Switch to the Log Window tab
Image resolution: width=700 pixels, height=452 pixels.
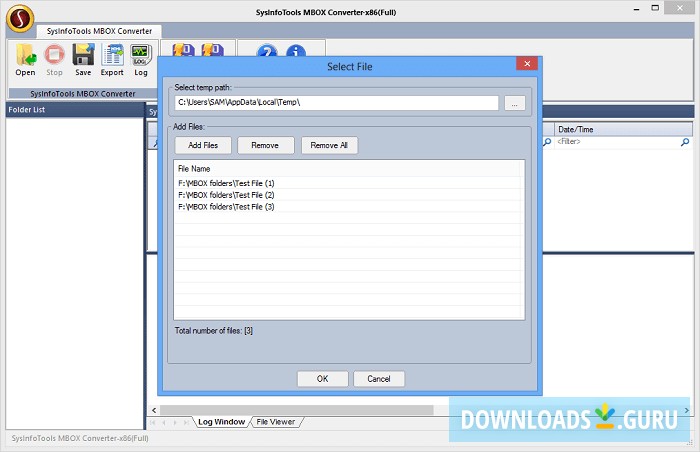click(x=221, y=422)
